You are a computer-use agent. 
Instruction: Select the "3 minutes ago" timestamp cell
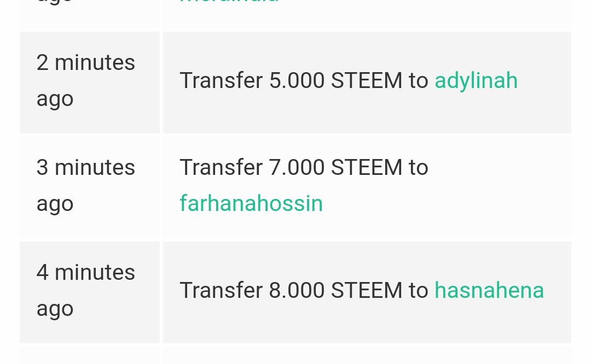[90, 187]
